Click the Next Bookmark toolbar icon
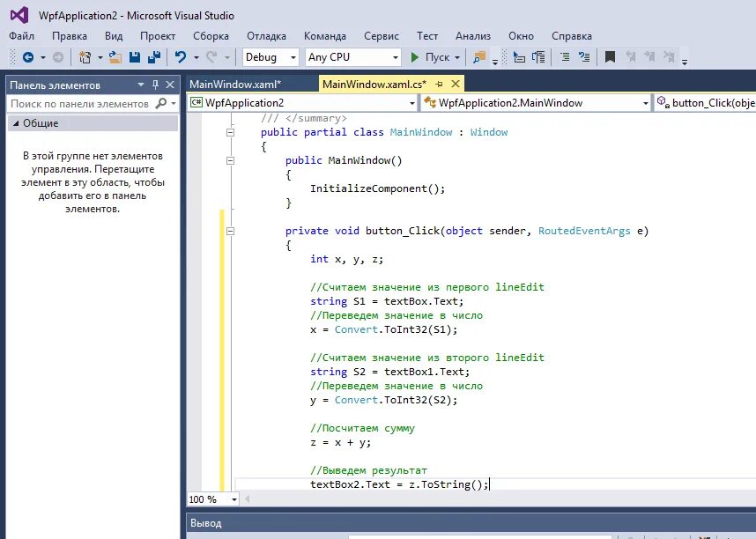The height and width of the screenshot is (539, 756). [649, 57]
